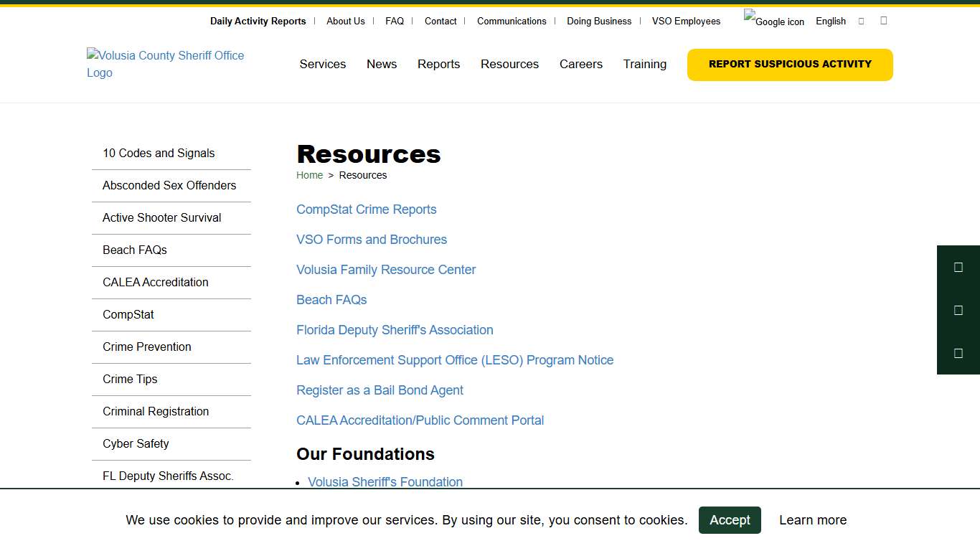Image resolution: width=980 pixels, height=551 pixels.
Task: Open Daily Activity Reports in top bar
Action: click(x=258, y=21)
